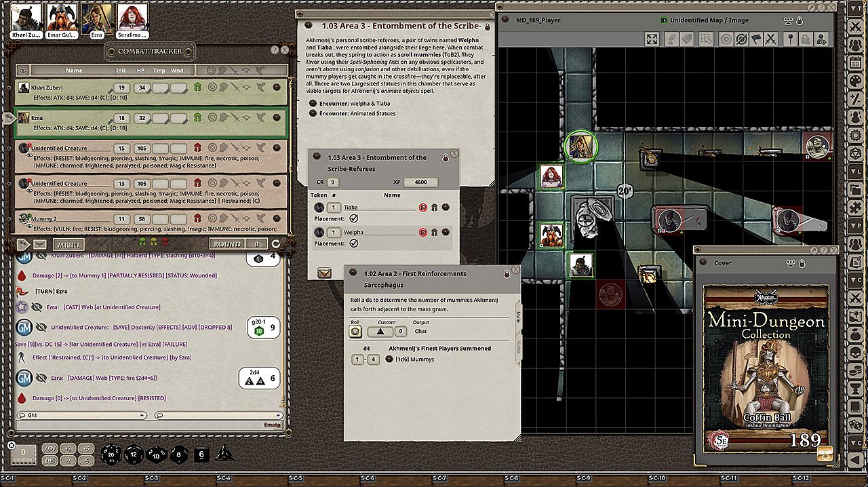Advance round with the circular arrow icon
This screenshot has height=487, width=868.
click(x=276, y=244)
